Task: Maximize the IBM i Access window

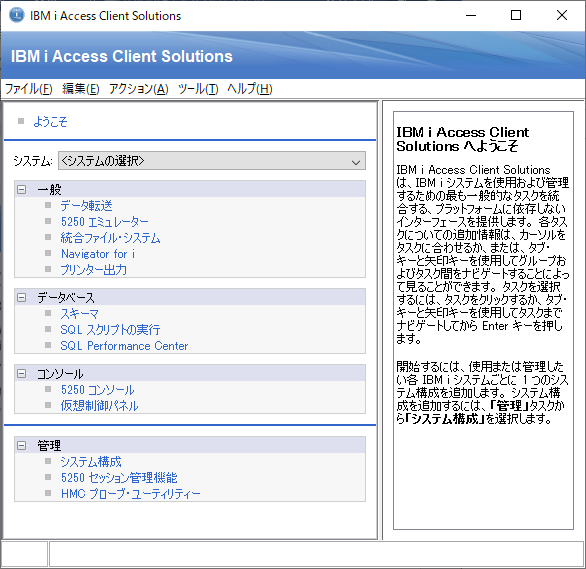Action: click(x=516, y=15)
